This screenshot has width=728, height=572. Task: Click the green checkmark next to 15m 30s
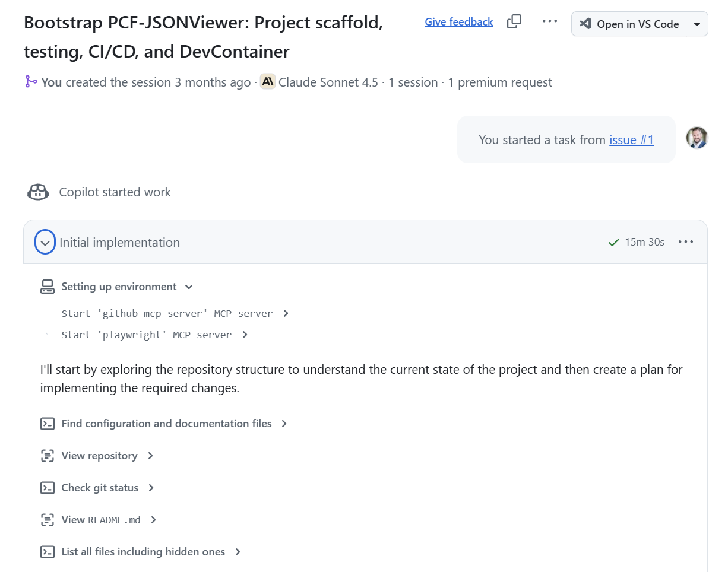click(x=613, y=241)
